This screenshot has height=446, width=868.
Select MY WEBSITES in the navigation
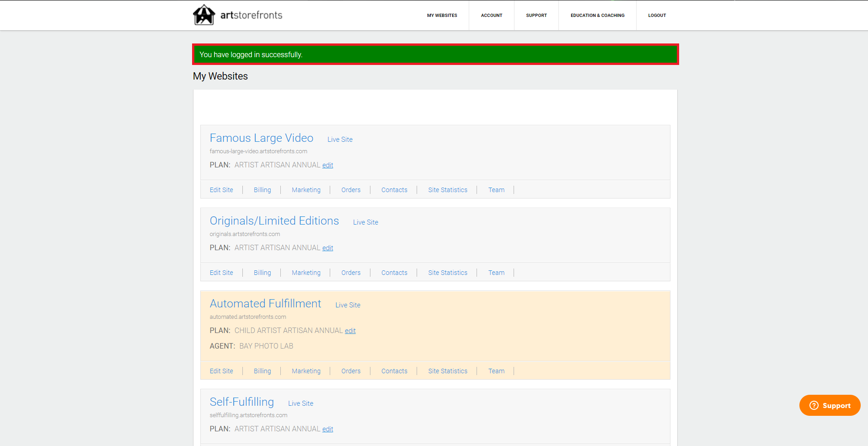(442, 15)
